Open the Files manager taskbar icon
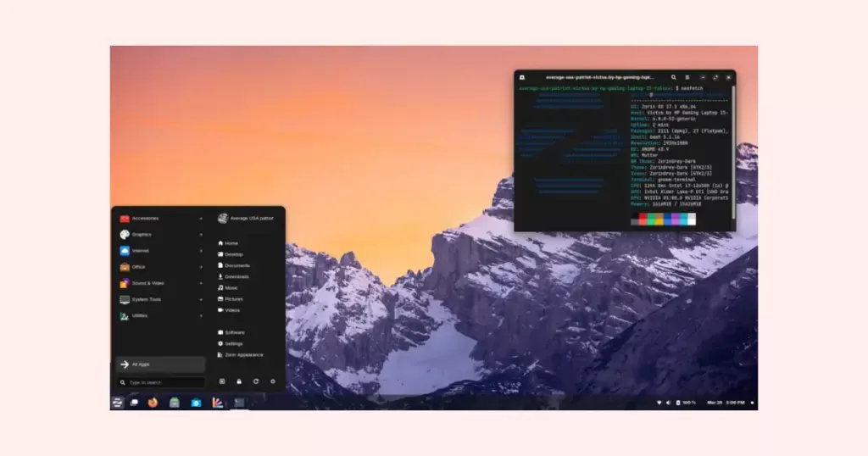Image resolution: width=868 pixels, height=456 pixels. pyautogui.click(x=175, y=403)
